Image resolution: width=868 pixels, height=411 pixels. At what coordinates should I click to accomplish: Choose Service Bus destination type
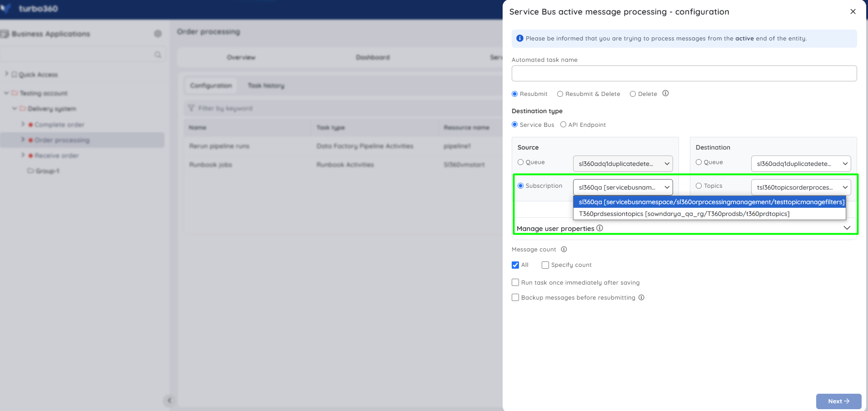515,125
